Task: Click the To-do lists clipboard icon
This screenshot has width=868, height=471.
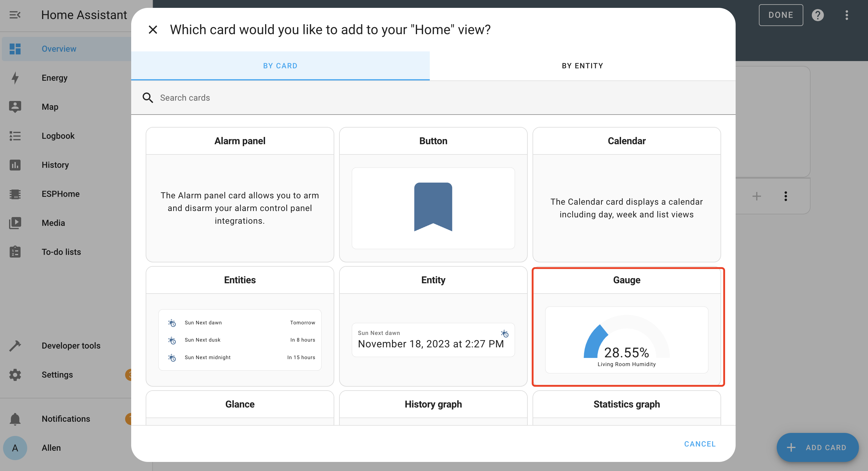Action: tap(15, 252)
